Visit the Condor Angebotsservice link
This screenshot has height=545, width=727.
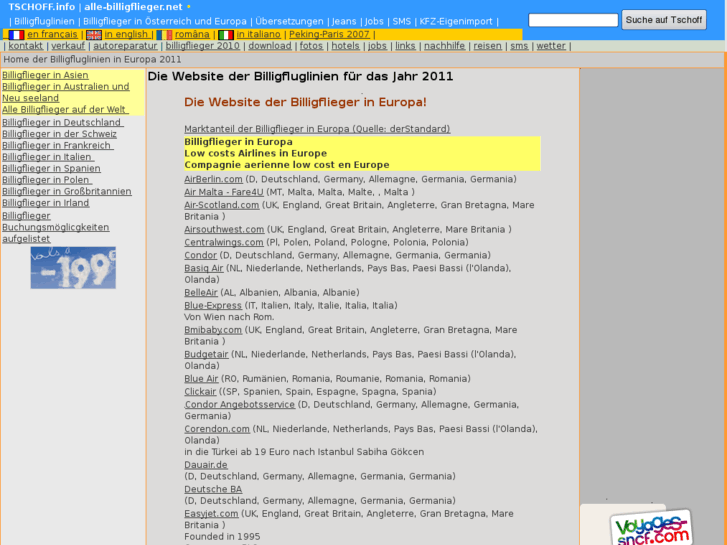[x=239, y=405]
